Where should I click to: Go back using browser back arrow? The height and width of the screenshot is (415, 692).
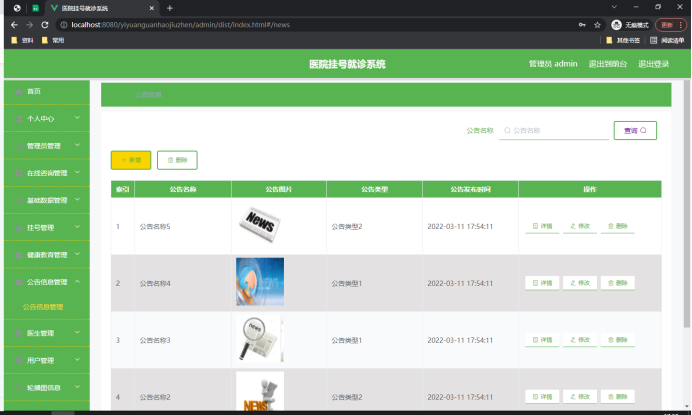coord(14,25)
